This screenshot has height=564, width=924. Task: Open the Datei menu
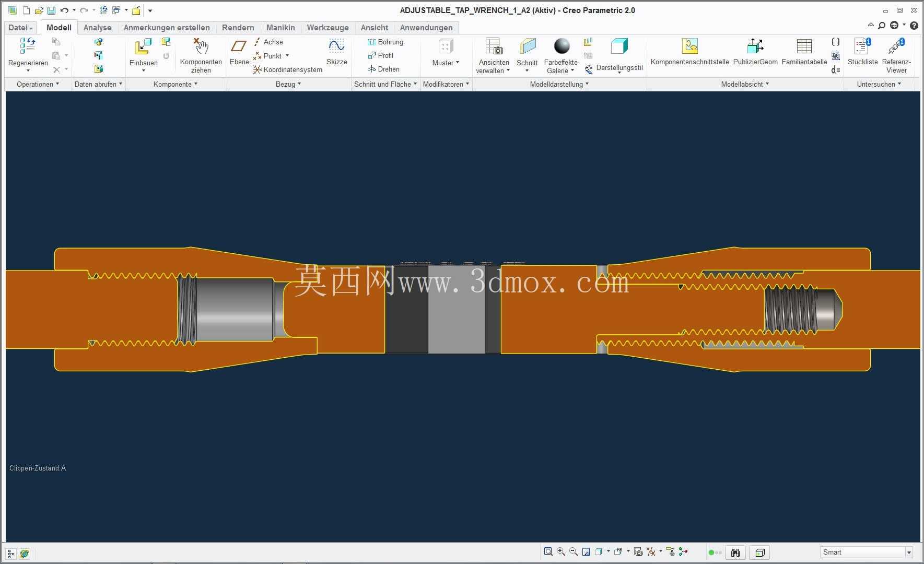tap(20, 28)
